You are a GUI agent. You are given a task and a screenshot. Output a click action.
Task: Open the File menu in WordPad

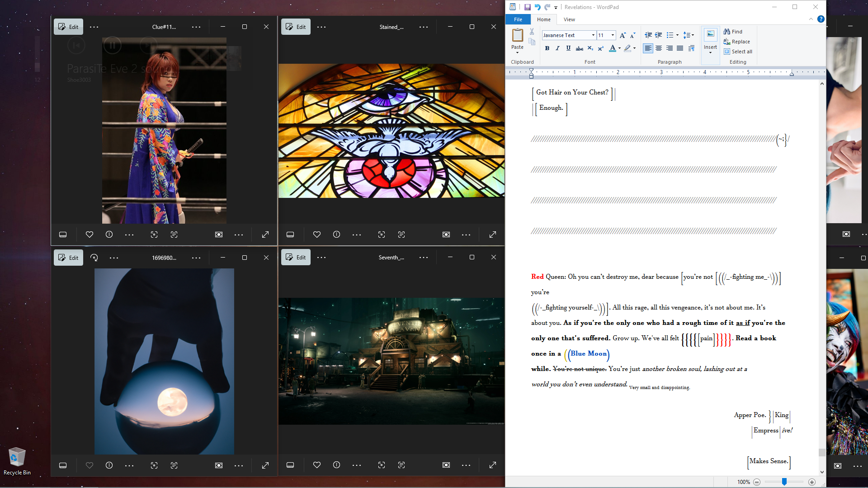pyautogui.click(x=518, y=19)
